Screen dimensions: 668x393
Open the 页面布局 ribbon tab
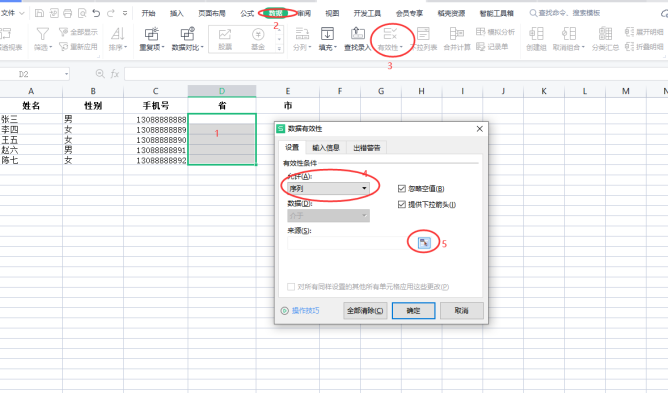(x=212, y=13)
